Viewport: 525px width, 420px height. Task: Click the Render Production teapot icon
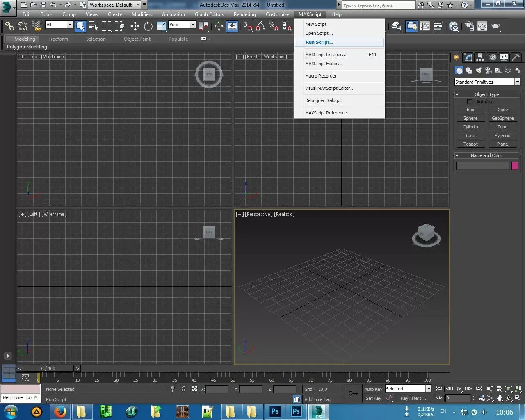click(x=495, y=26)
